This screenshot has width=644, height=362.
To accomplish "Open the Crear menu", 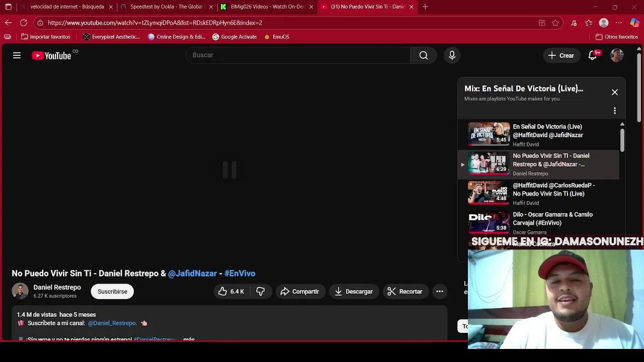I will [561, 55].
